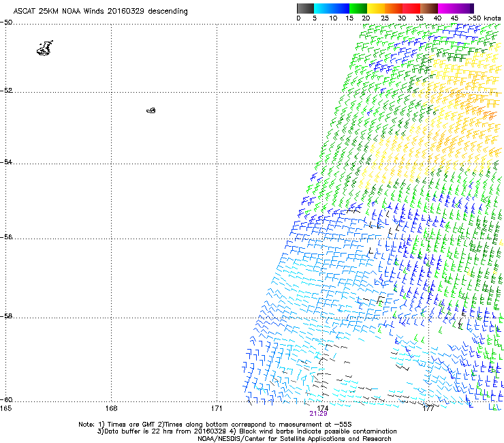Click the -50 latitude axis label
The width and height of the screenshot is (504, 443).
[x=6, y=22]
